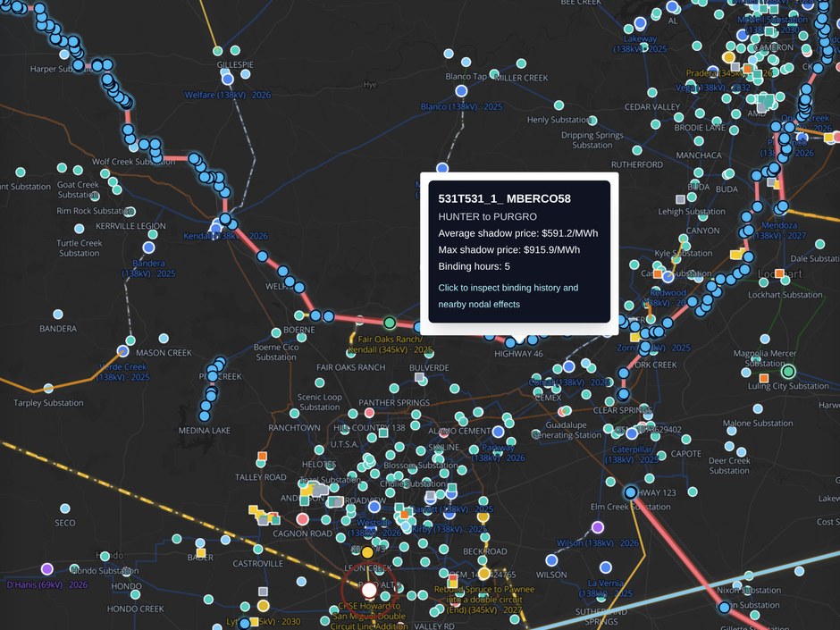
Task: Click the light blue marker above BANDERA label
Action: [x=58, y=314]
